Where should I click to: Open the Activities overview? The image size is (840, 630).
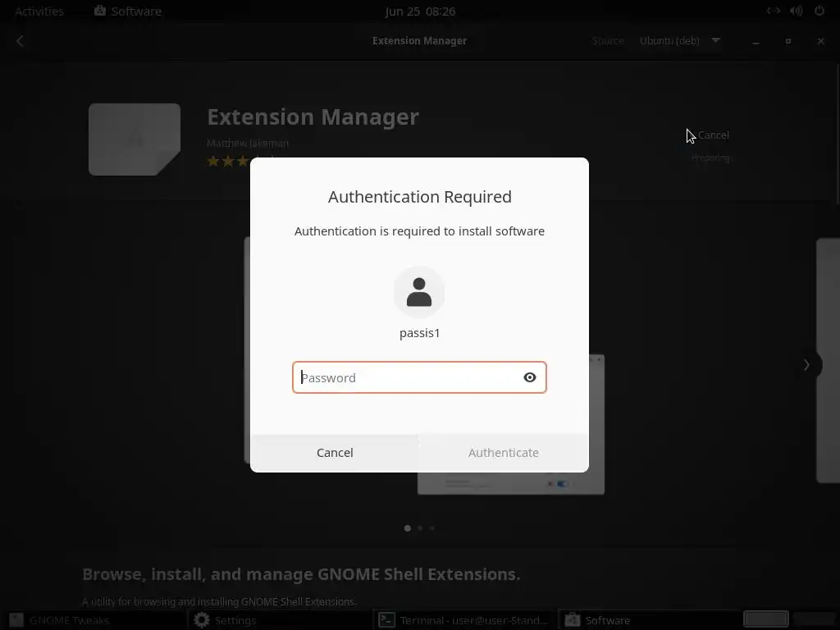pos(39,11)
